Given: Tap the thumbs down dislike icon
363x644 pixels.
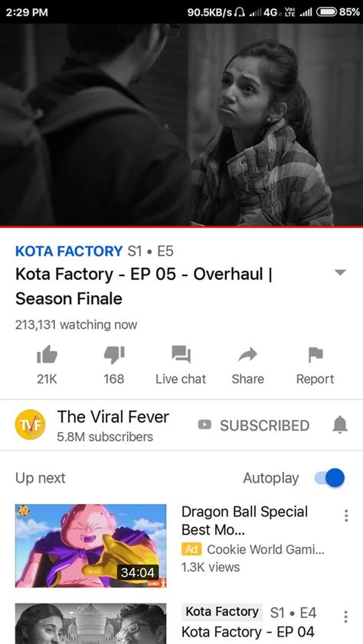Looking at the screenshot, I should 114,355.
